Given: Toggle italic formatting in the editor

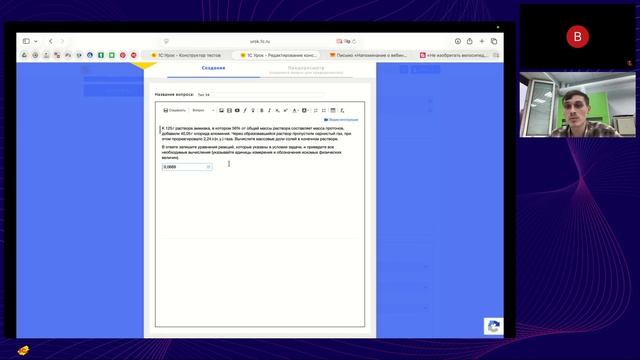Looking at the screenshot, I should point(269,110).
